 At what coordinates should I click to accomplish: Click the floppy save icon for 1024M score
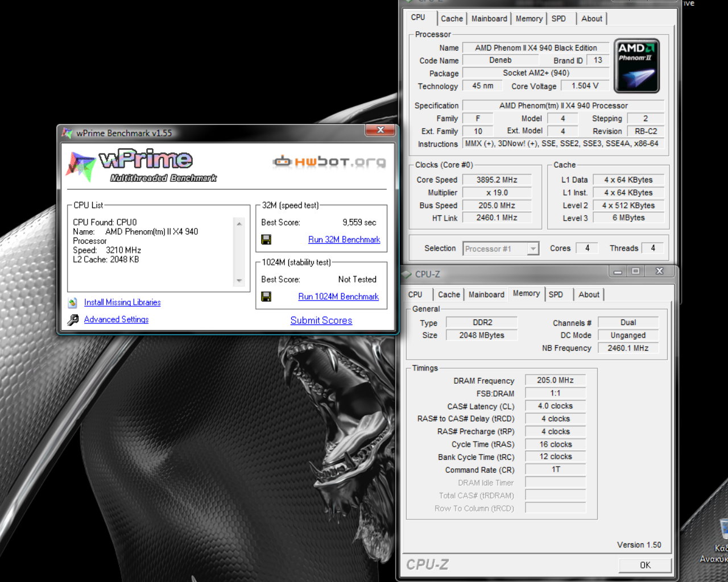point(266,297)
